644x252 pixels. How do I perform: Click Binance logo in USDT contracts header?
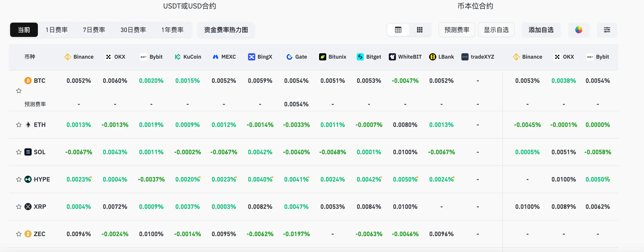(x=67, y=57)
